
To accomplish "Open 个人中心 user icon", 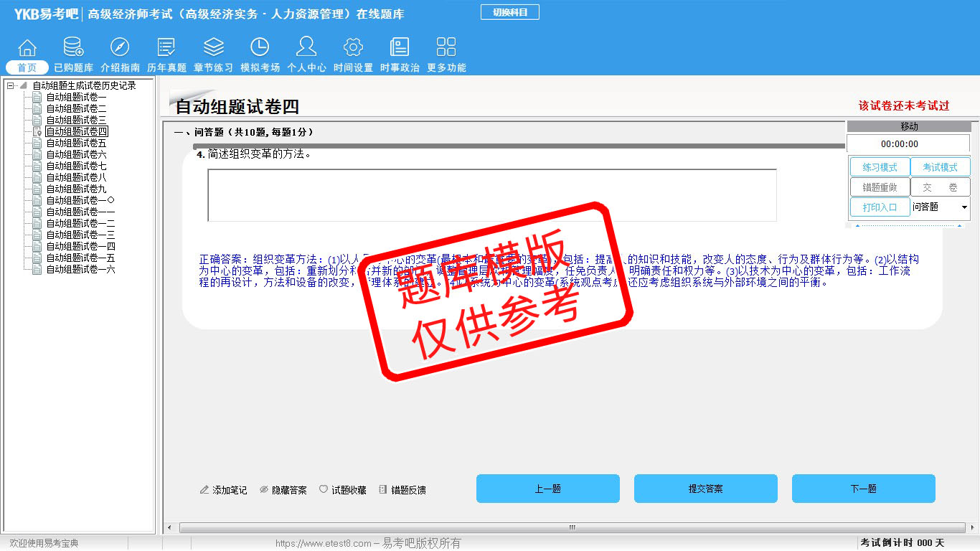I will click(306, 48).
